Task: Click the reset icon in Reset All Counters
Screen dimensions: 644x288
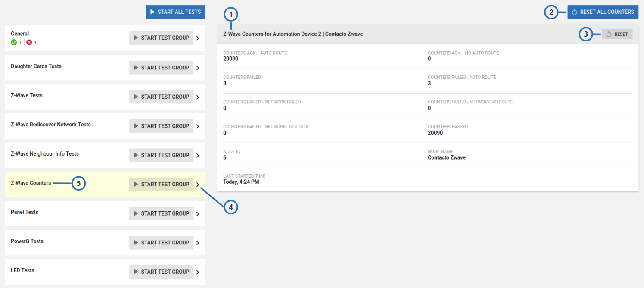Action: tap(574, 12)
